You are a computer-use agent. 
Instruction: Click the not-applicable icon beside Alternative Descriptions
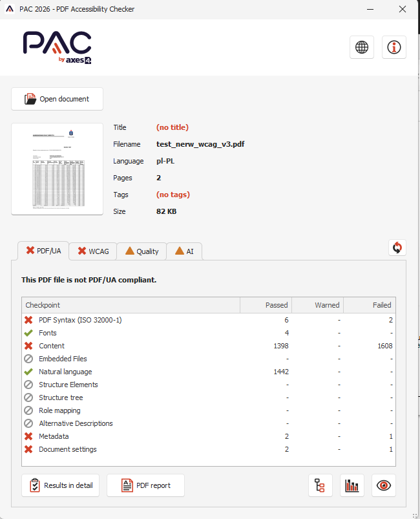point(28,423)
